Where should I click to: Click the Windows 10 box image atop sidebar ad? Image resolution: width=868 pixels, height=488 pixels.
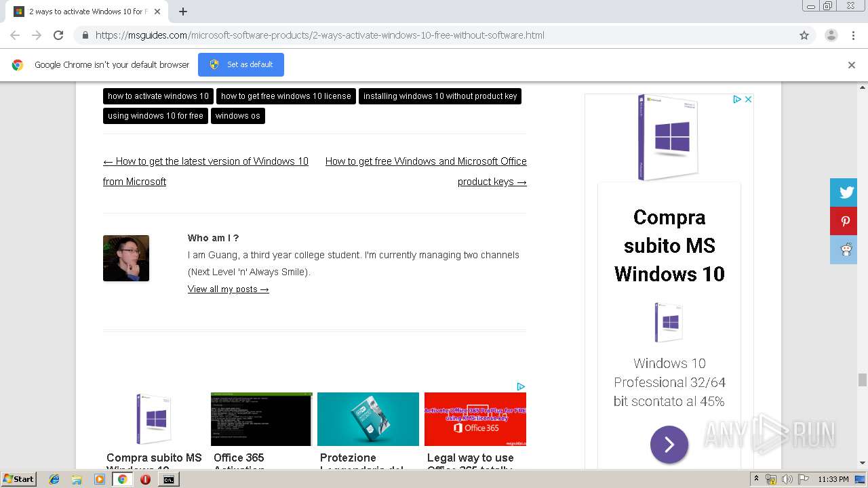(669, 138)
